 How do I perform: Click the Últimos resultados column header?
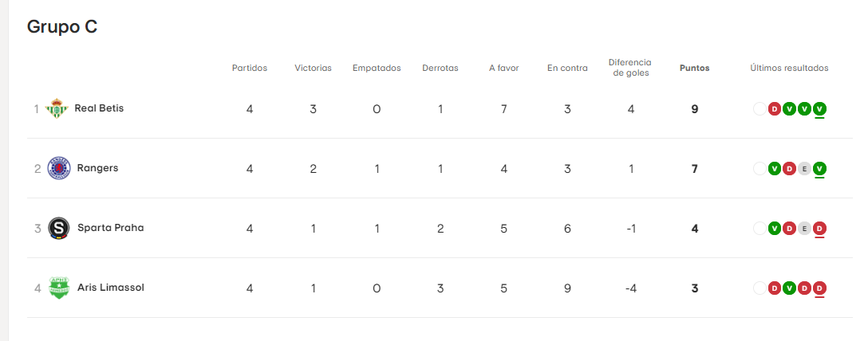tap(789, 68)
